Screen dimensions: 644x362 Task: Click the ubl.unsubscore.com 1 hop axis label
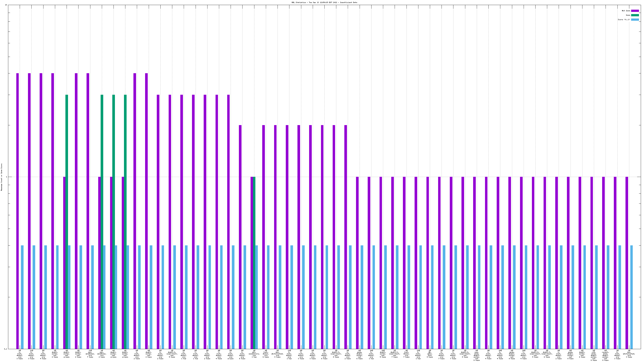254,354
